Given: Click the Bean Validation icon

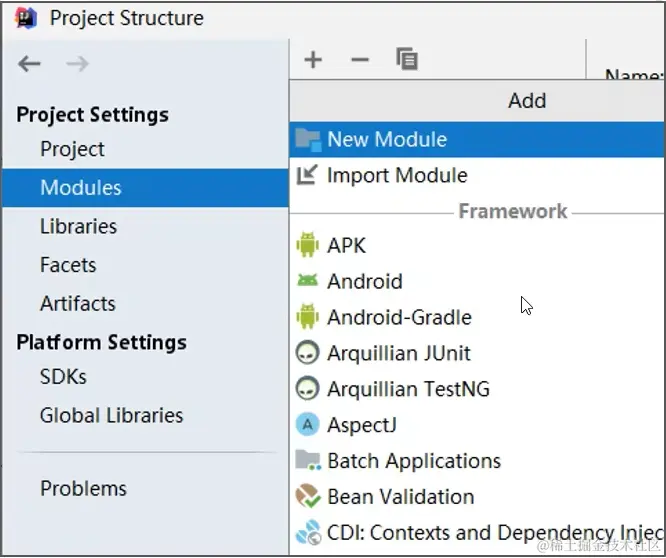Looking at the screenshot, I should 308,497.
